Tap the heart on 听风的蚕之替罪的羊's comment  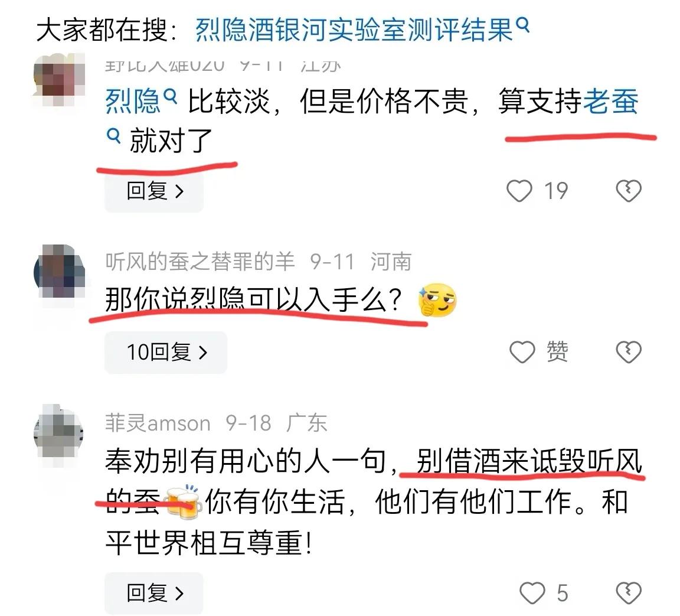[522, 351]
